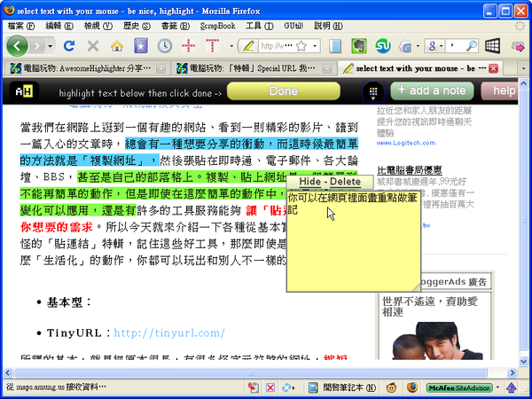Open the address bar URL dropdown
Image resolution: width=532 pixels, height=399 pixels.
[315, 46]
